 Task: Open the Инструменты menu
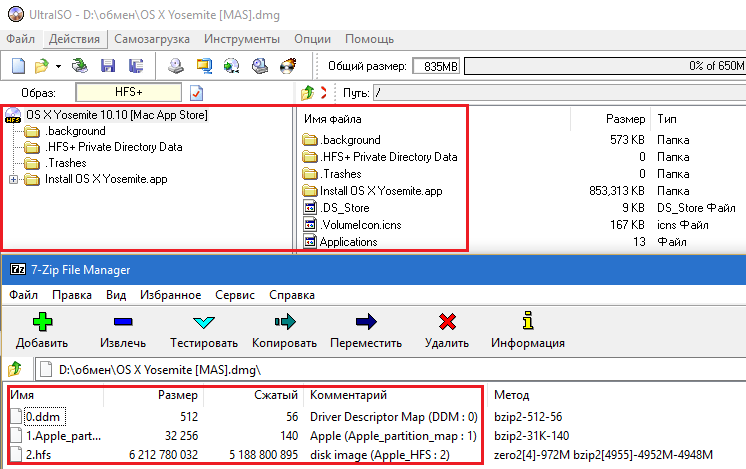242,39
